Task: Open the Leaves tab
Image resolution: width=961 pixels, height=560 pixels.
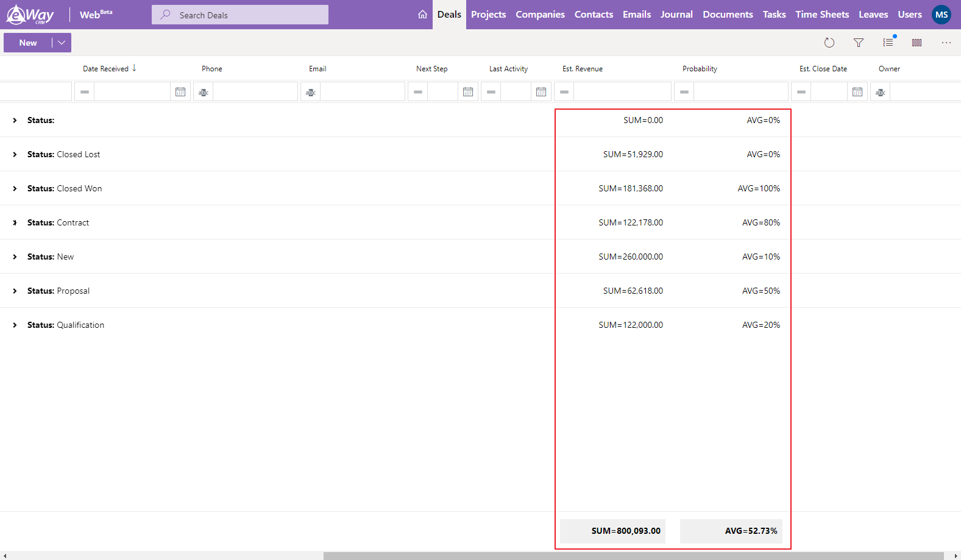Action: click(873, 15)
